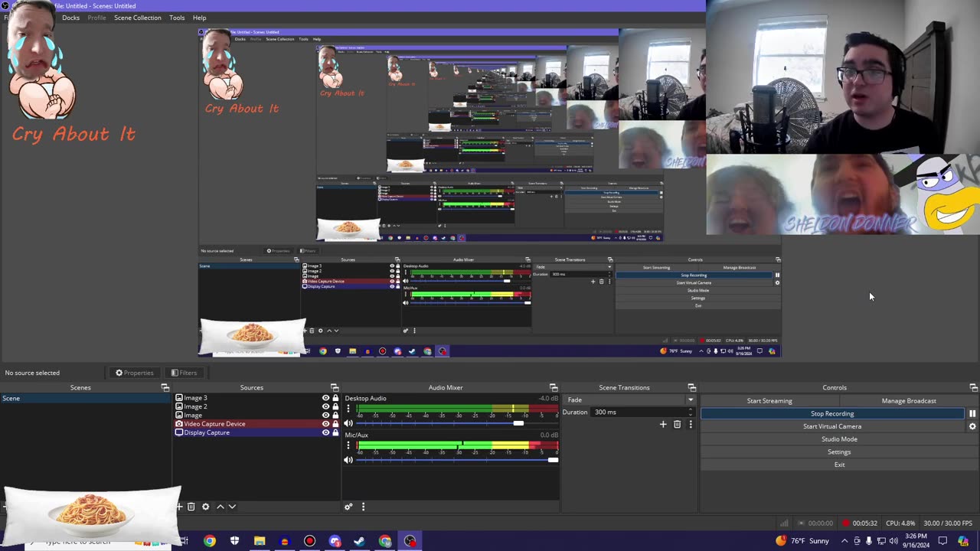Image resolution: width=980 pixels, height=551 pixels.
Task: Toggle visibility of the Image source
Action: 325,415
